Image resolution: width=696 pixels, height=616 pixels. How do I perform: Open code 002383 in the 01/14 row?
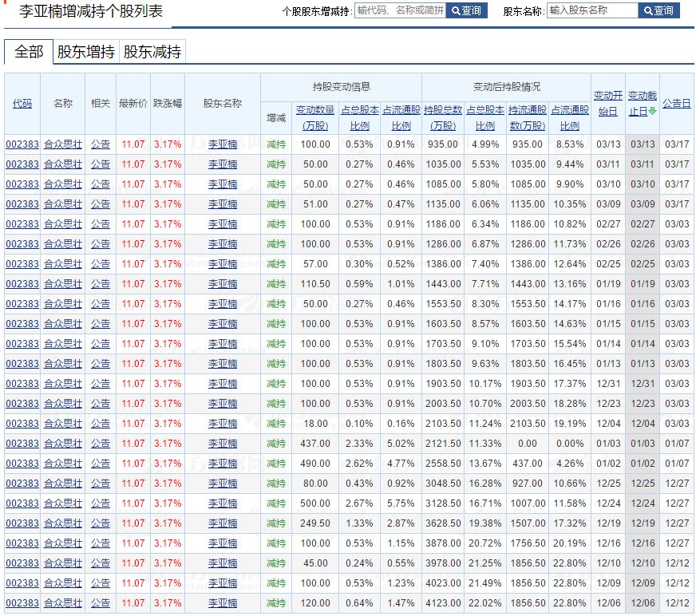(x=22, y=344)
